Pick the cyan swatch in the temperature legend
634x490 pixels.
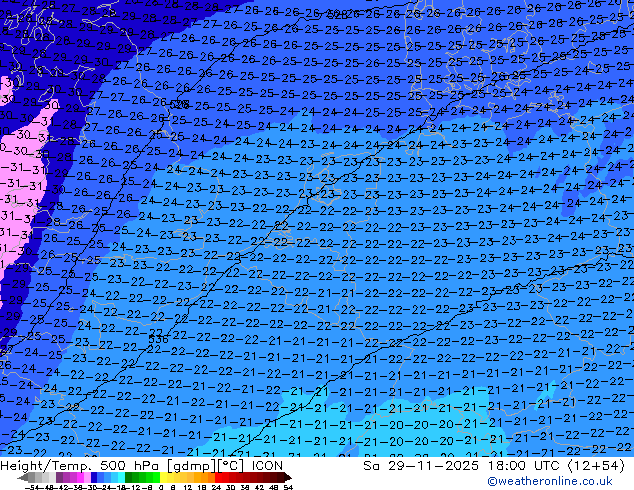tap(121, 478)
